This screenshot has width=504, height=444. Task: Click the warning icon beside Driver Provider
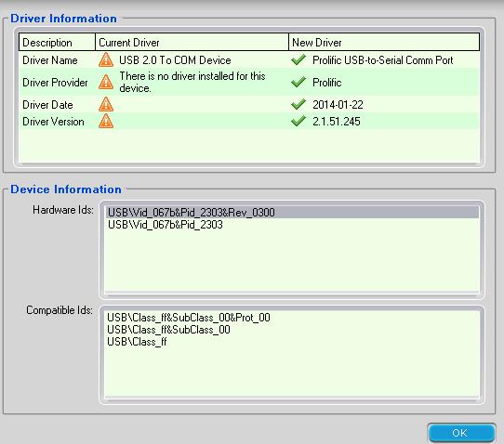[106, 82]
